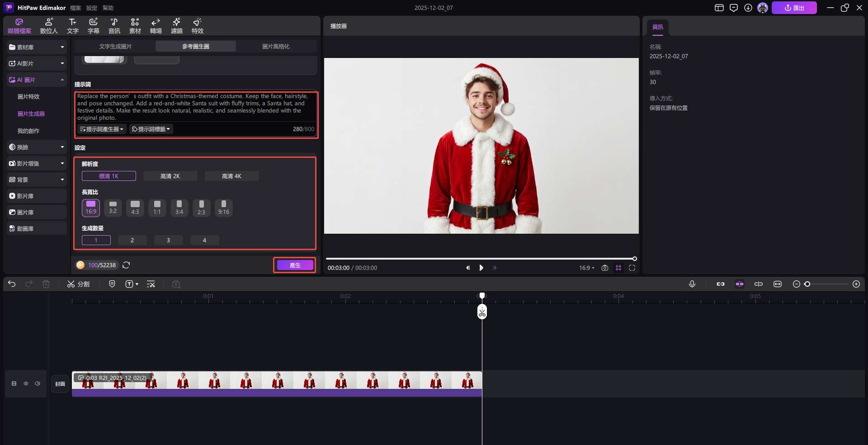Open the player 16:9 ratio dropdown
The image size is (868, 445).
(586, 268)
